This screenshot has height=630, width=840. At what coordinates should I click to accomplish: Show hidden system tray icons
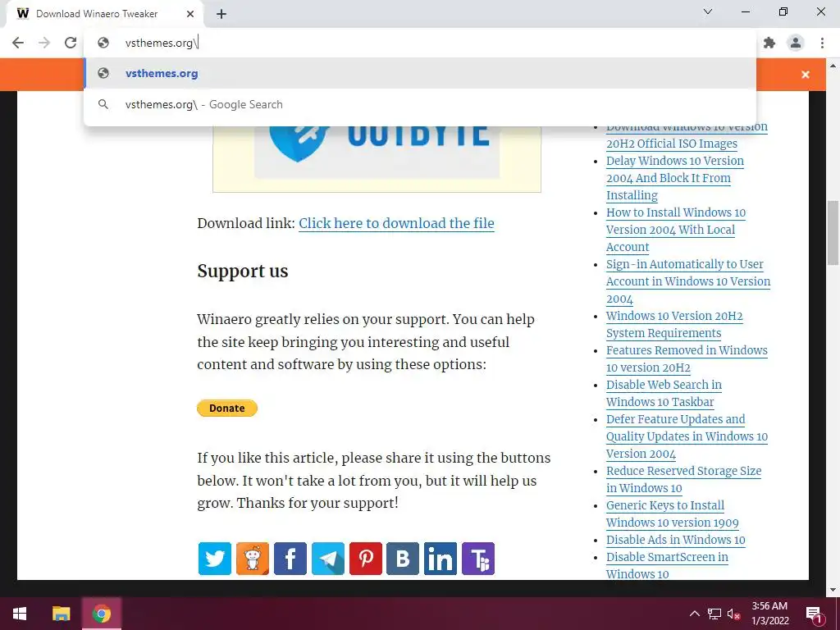[x=694, y=614]
